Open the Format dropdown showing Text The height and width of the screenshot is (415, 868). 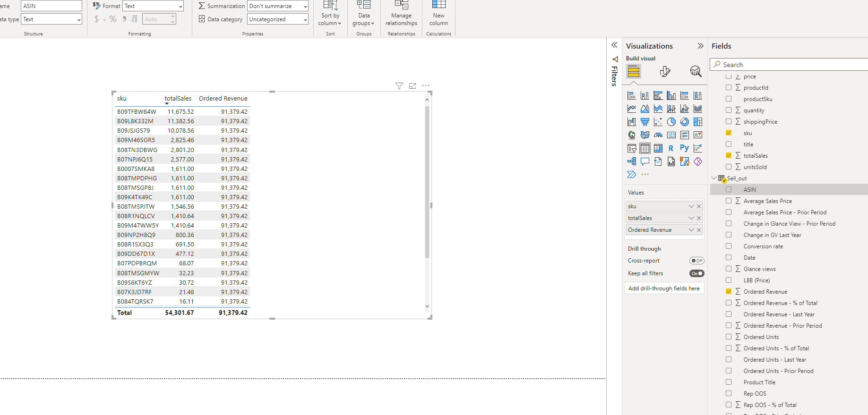153,6
